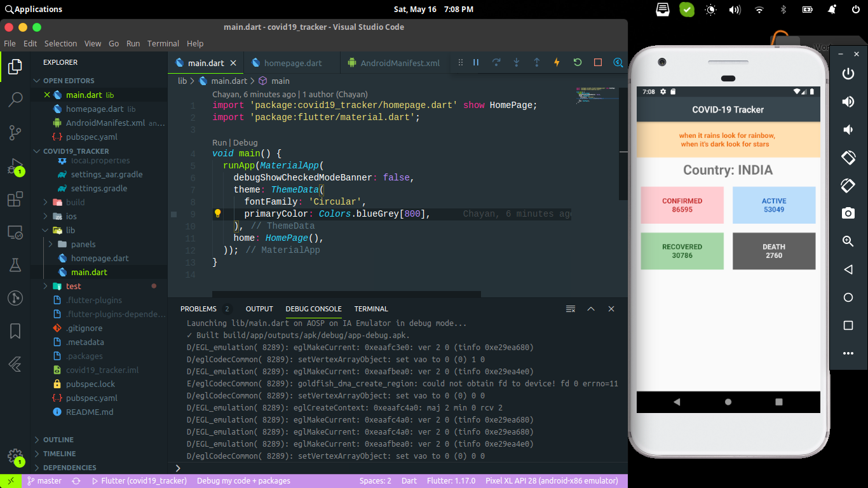
Task: Stop the debug session
Action: (598, 62)
